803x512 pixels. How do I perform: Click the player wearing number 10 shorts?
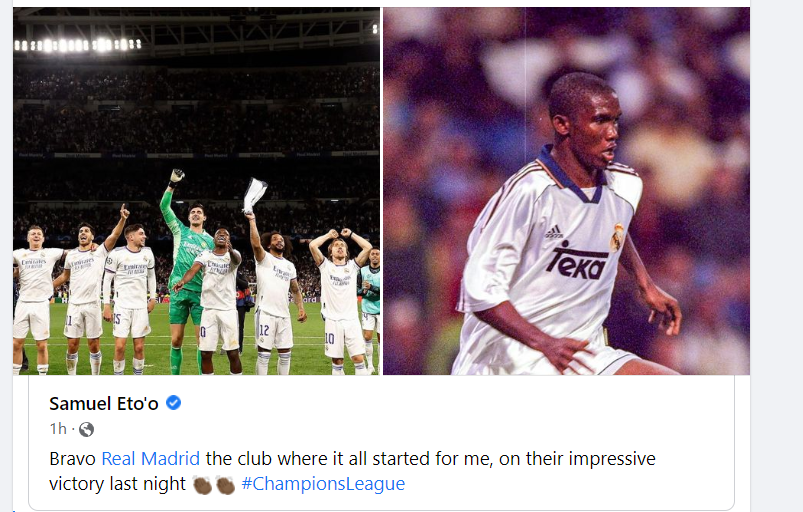pyautogui.click(x=342, y=302)
